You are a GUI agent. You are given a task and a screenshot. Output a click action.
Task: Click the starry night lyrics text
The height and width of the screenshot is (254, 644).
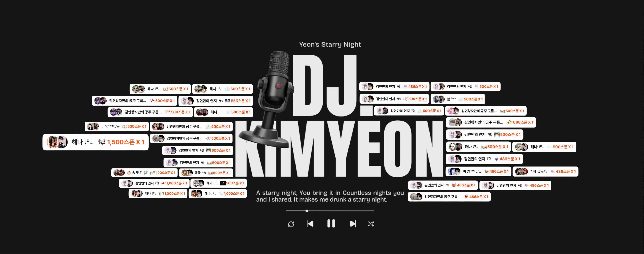(x=330, y=196)
